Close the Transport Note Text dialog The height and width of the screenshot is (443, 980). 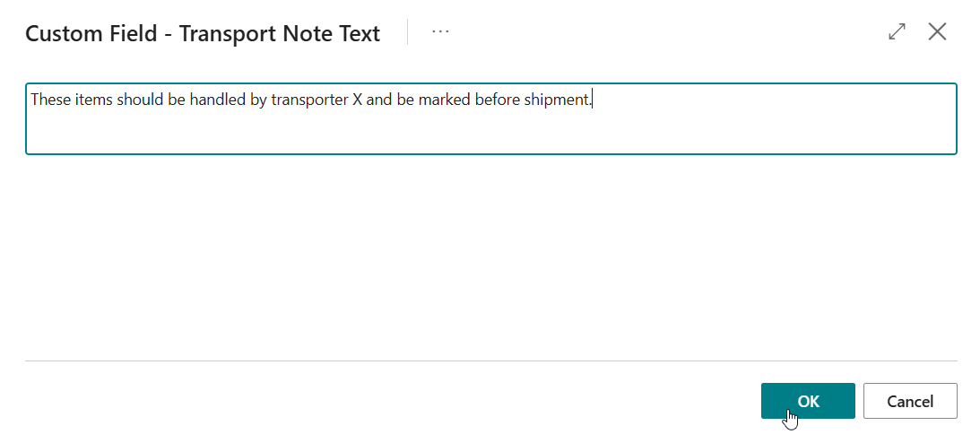(937, 32)
